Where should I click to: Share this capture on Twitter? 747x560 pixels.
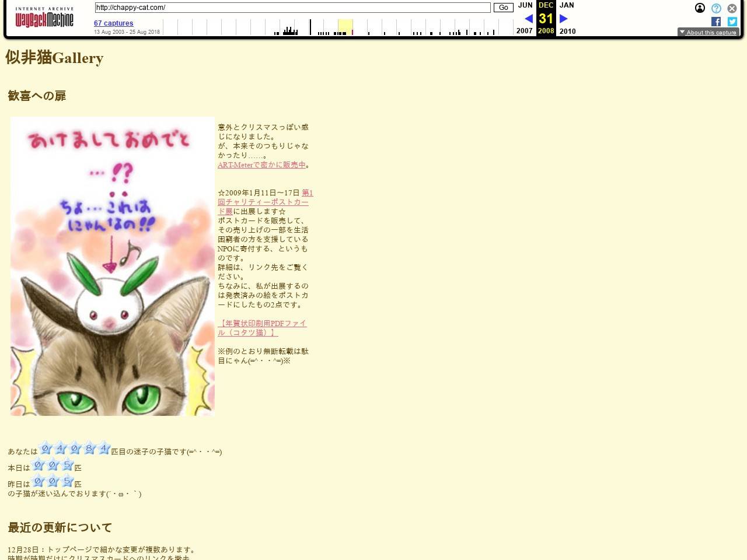click(732, 22)
